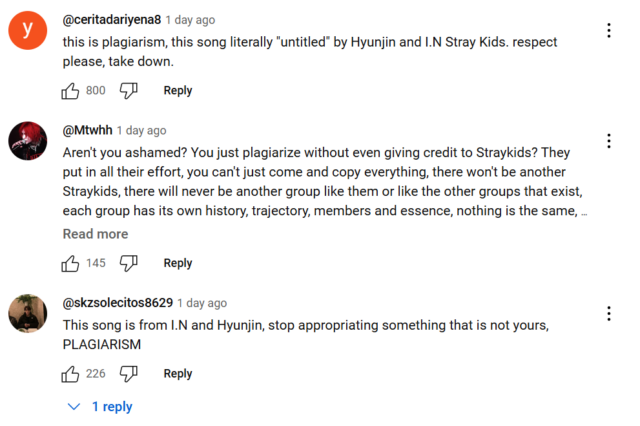Like the @skzsolecitos8629 comment
Screen dimensions: 640x426
[x=71, y=374]
